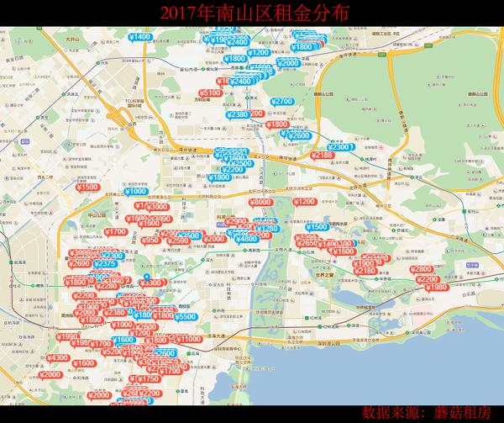Open the ¥8000 rent marker
This screenshot has width=504, height=423.
click(261, 203)
